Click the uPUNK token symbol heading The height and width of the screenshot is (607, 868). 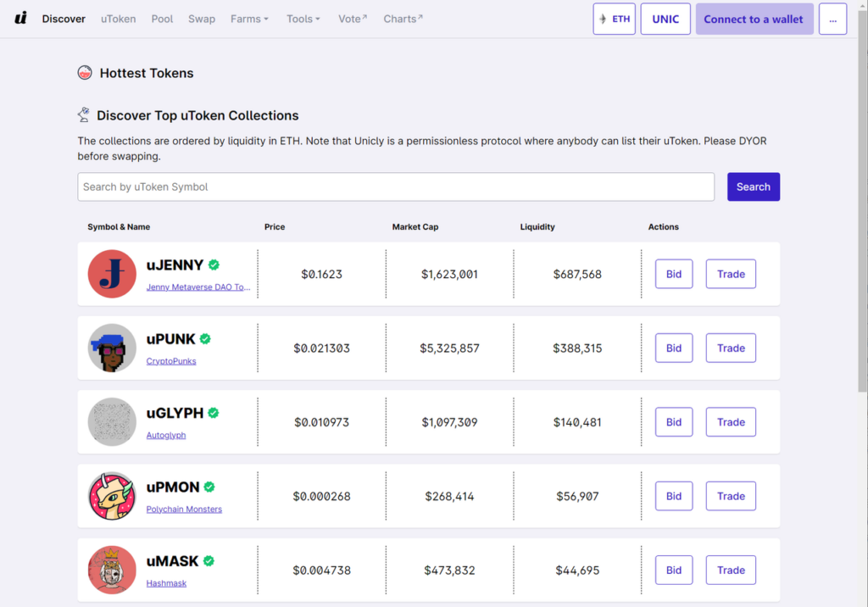point(170,339)
